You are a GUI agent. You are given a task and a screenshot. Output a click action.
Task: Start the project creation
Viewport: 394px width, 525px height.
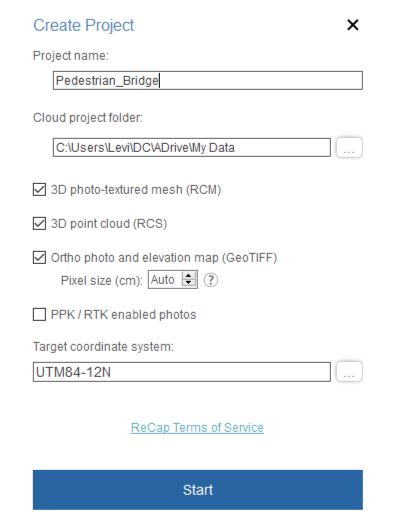tap(198, 490)
